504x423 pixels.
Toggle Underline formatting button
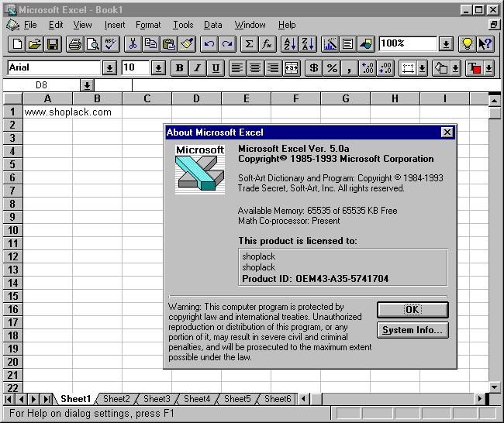pyautogui.click(x=216, y=68)
